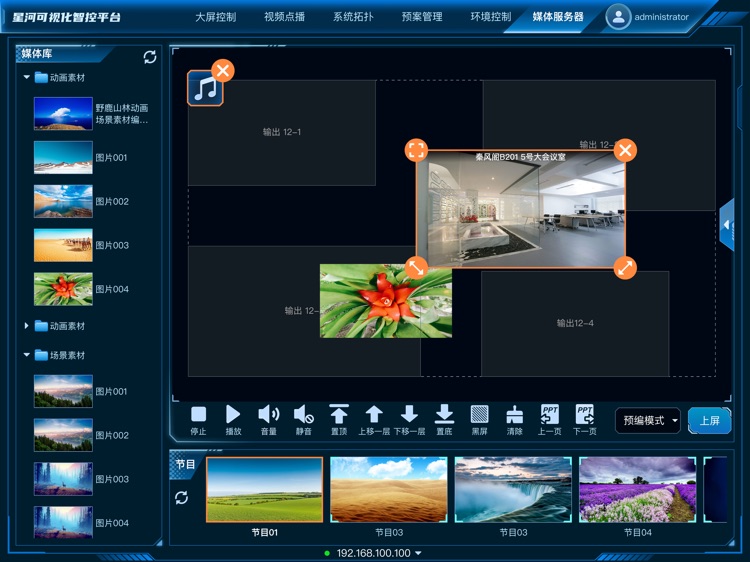Image resolution: width=750 pixels, height=562 pixels.
Task: Select 图片003 desert image under 动画素材
Action: (x=63, y=245)
